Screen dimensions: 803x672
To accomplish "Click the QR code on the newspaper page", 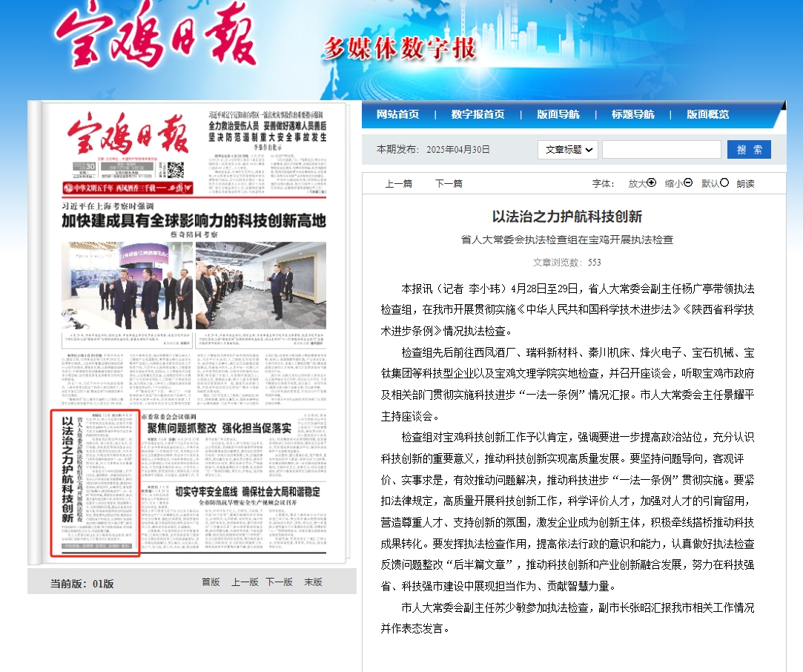I will pos(176,170).
